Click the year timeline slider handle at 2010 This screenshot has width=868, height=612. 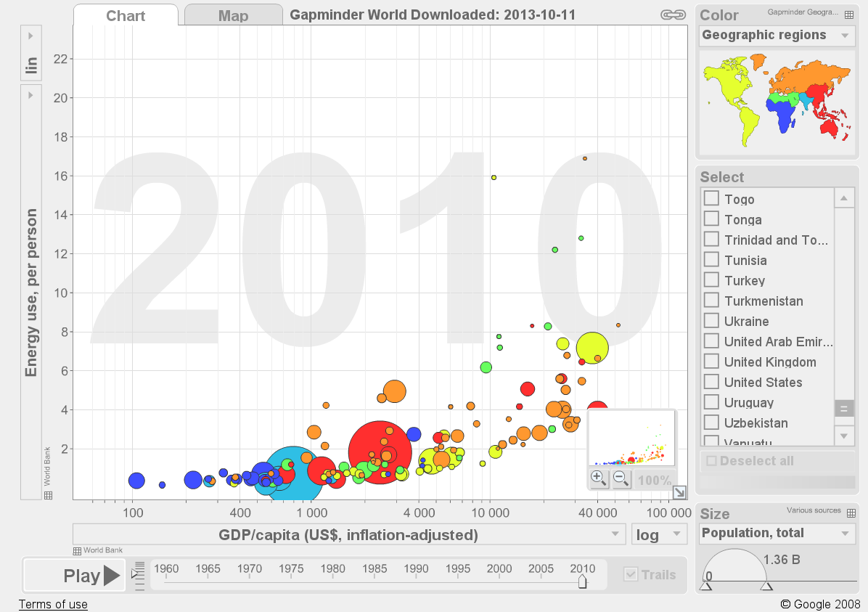coord(582,582)
